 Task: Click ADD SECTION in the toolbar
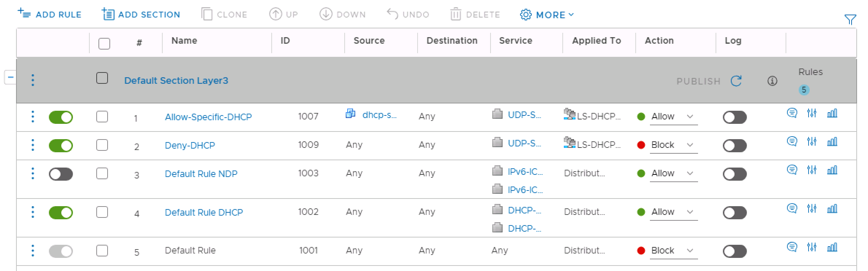pyautogui.click(x=141, y=15)
